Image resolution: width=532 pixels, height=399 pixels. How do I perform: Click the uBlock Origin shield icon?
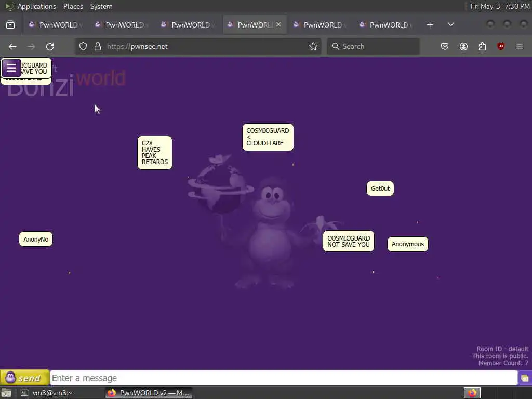501,46
